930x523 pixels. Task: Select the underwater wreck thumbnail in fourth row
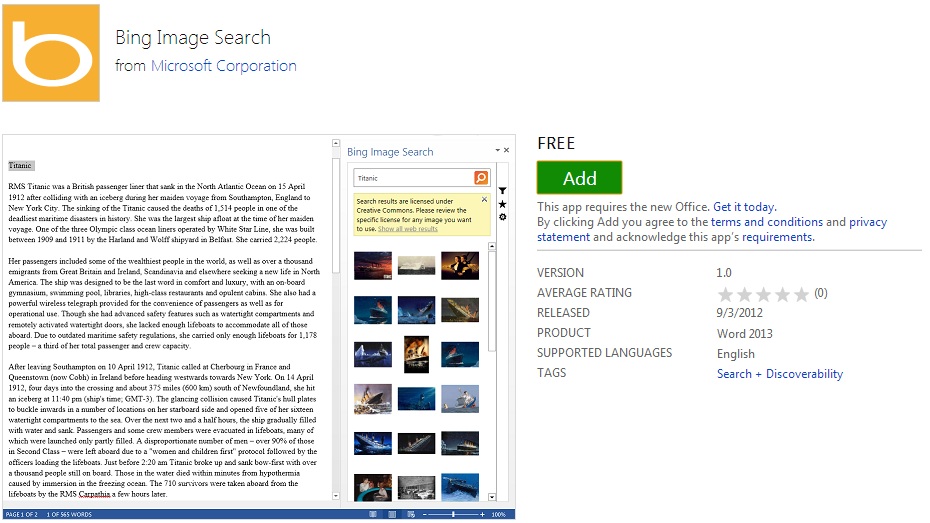[x=416, y=398]
